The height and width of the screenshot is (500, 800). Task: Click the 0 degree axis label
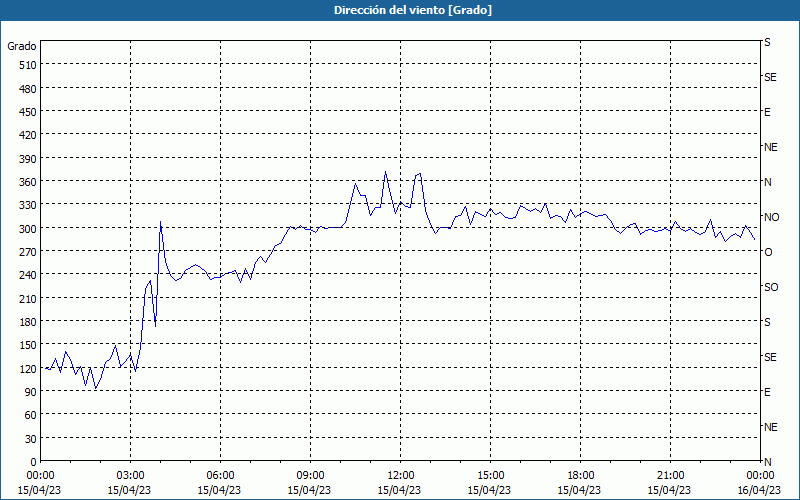coord(34,462)
